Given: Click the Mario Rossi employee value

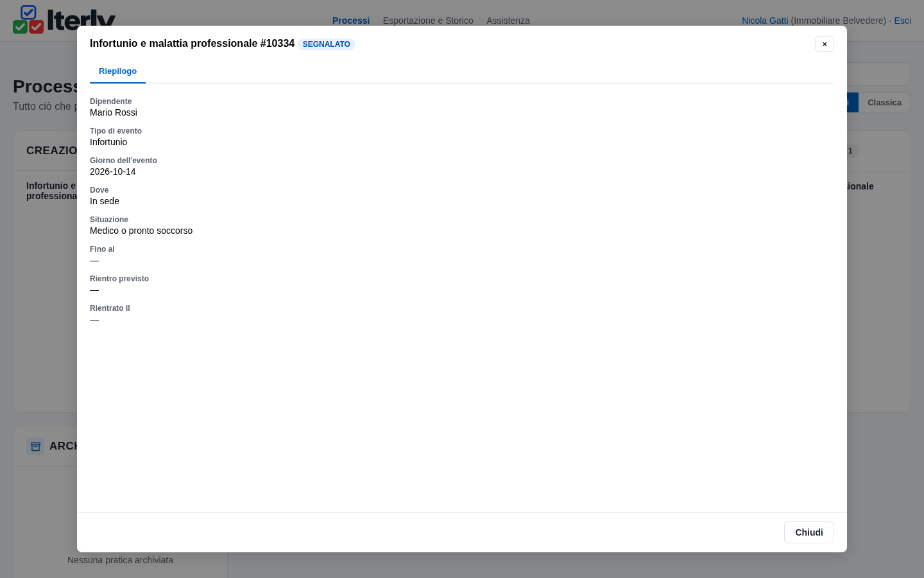Looking at the screenshot, I should point(114,112).
